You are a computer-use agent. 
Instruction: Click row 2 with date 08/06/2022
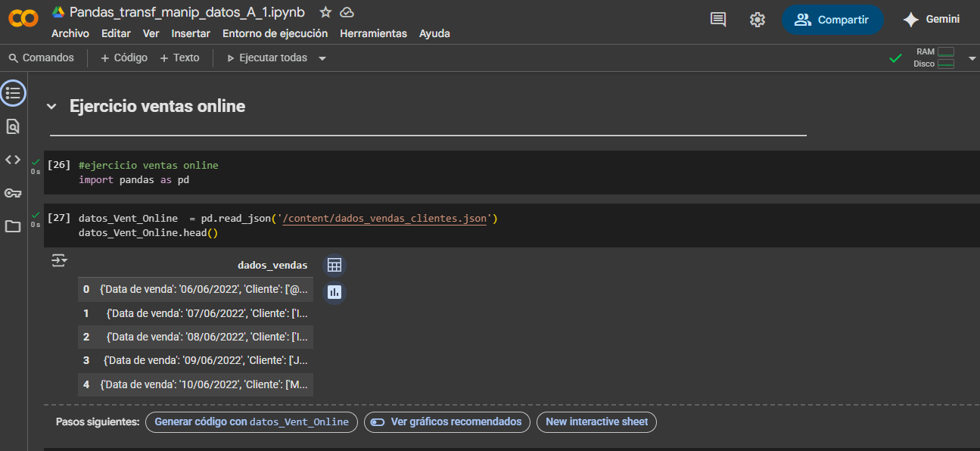click(195, 337)
